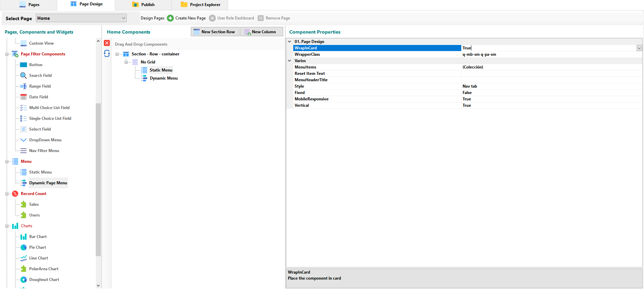Viewport: 644px width, 289px height.
Task: Click the red X delete icon
Action: coord(107,43)
